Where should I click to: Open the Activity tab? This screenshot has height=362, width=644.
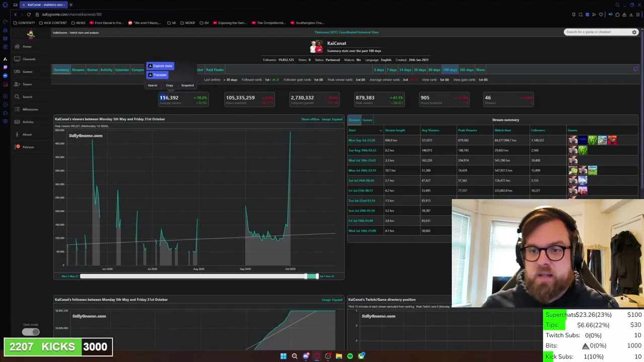click(106, 70)
